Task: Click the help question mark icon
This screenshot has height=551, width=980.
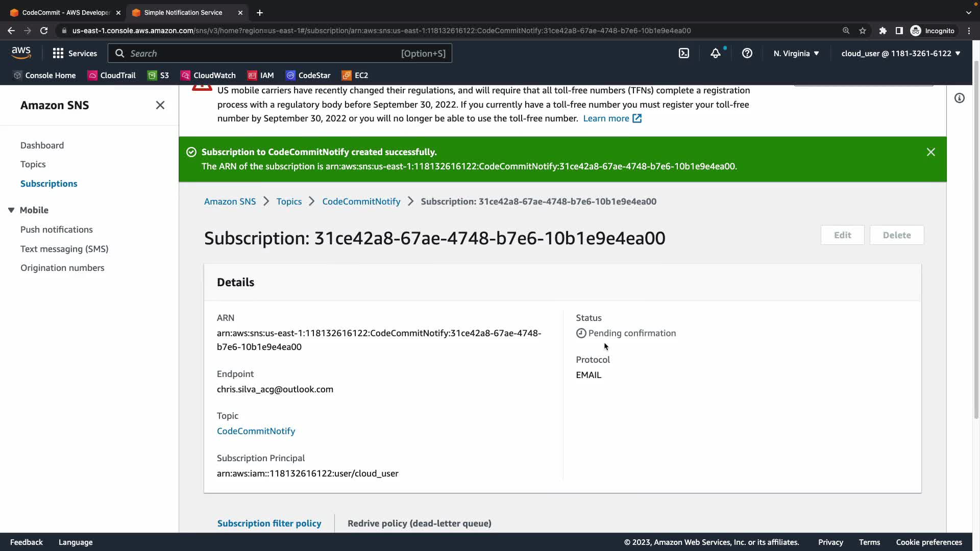Action: click(747, 53)
